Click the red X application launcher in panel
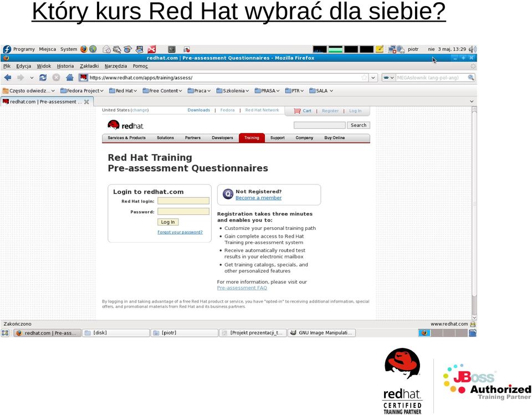 [x=152, y=49]
